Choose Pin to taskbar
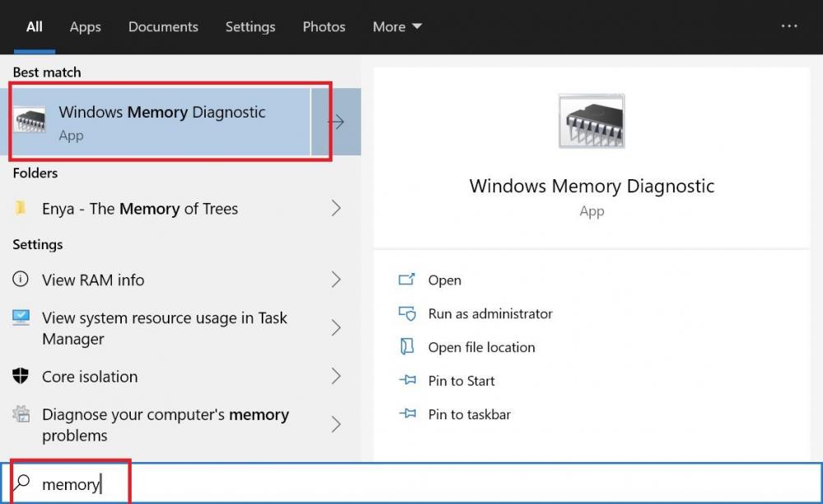This screenshot has width=823, height=504. click(469, 414)
